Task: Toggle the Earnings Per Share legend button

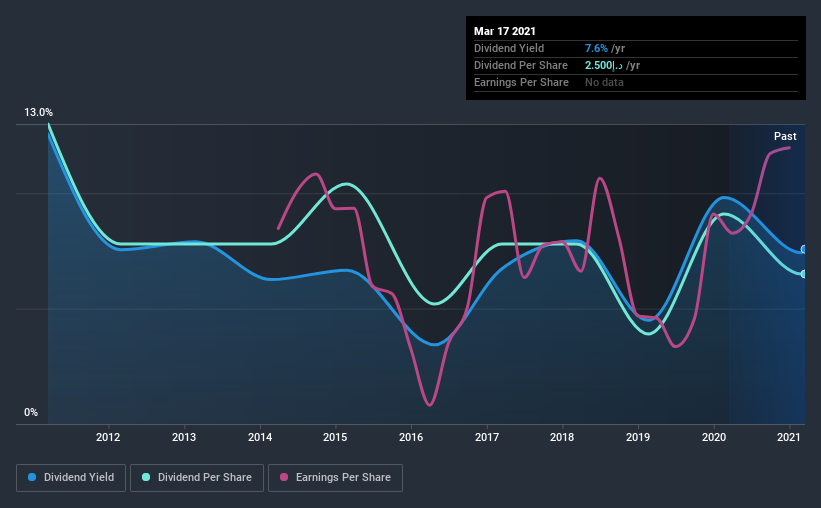Action: click(x=335, y=478)
